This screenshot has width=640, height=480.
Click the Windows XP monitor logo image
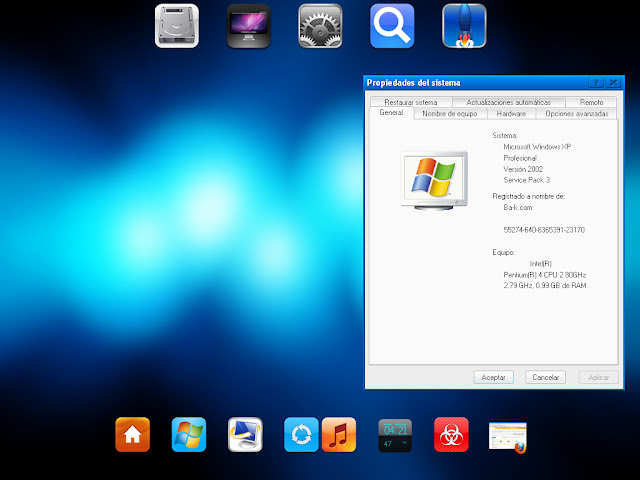(434, 180)
